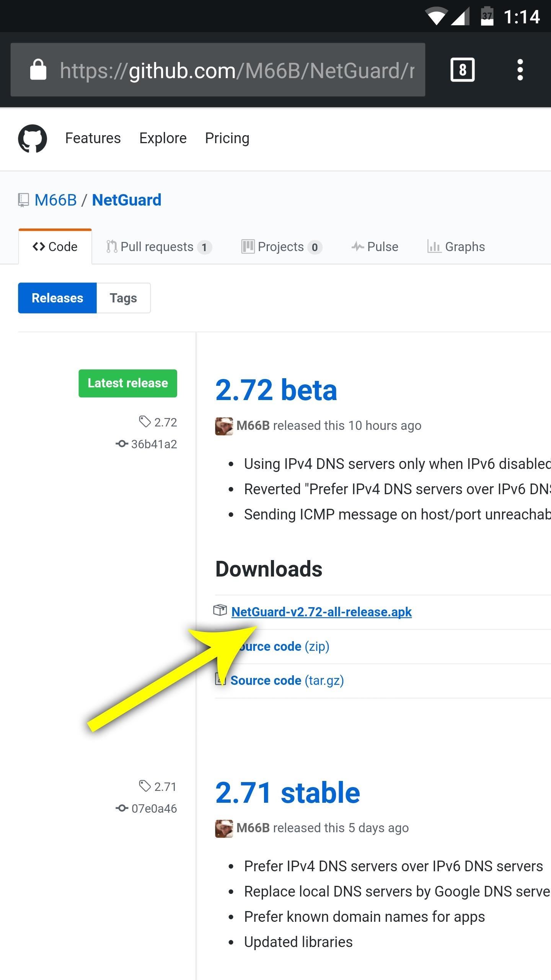Screen dimensions: 551x980
Task: Switch to the Code tab
Action: (55, 247)
